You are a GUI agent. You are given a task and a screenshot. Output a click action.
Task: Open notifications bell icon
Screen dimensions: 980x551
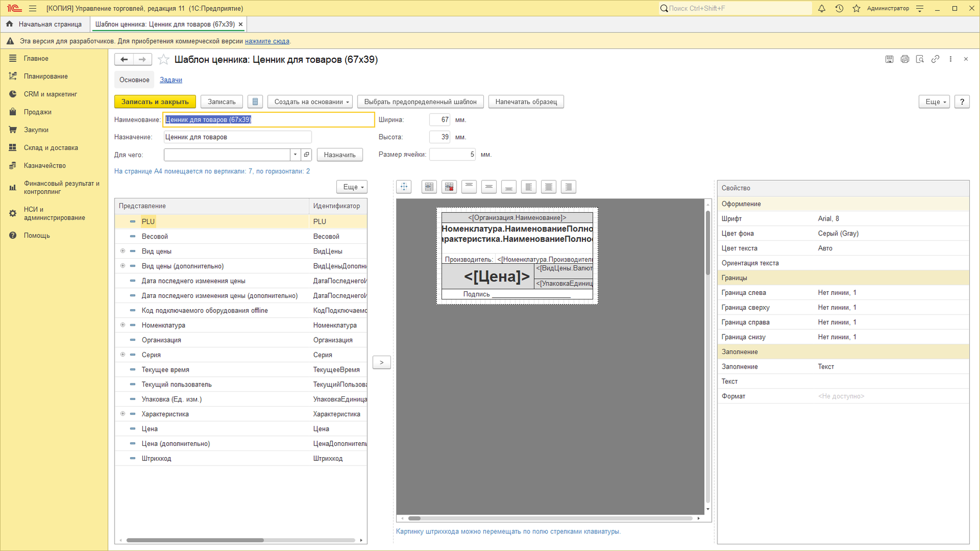tap(822, 8)
